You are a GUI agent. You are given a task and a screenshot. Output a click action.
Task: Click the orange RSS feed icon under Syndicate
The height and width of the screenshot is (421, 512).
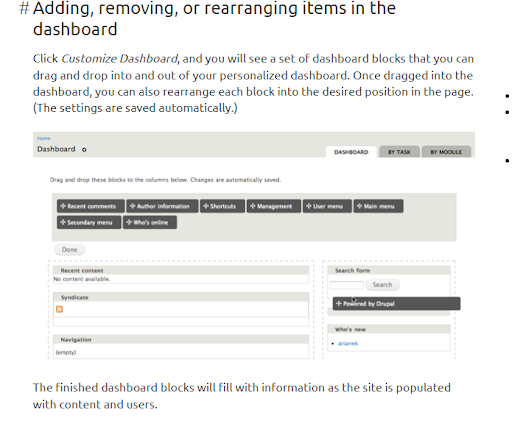pos(59,309)
